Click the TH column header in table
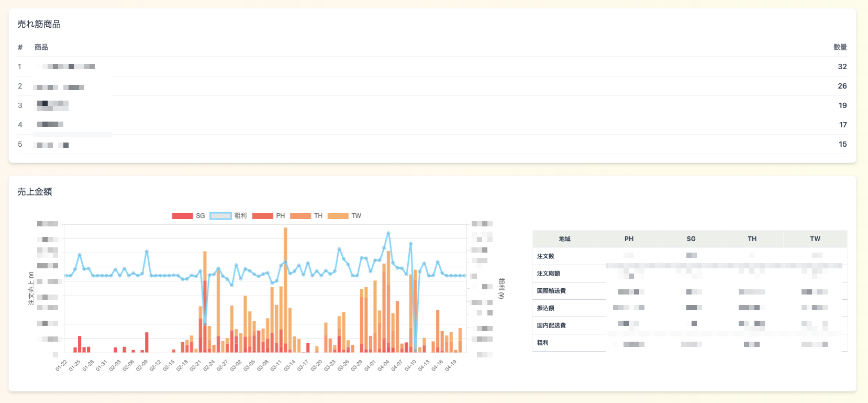This screenshot has width=868, height=403. 752,239
